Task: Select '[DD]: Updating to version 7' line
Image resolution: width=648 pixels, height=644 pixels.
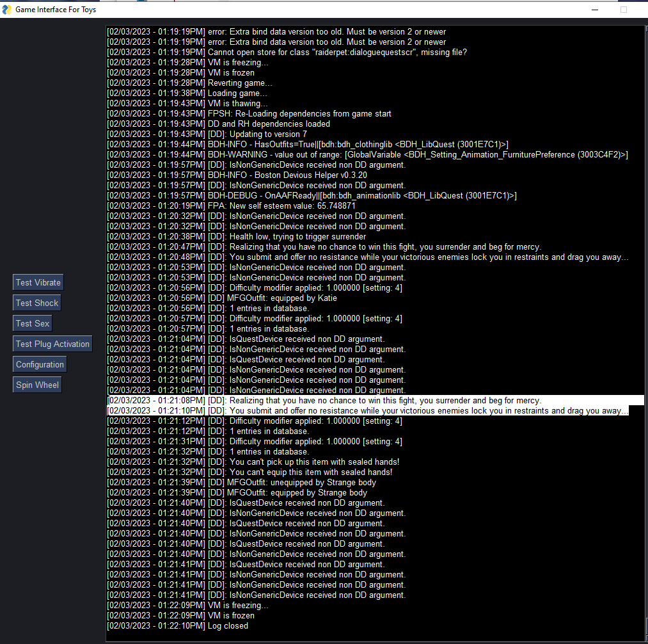Action: (207, 134)
